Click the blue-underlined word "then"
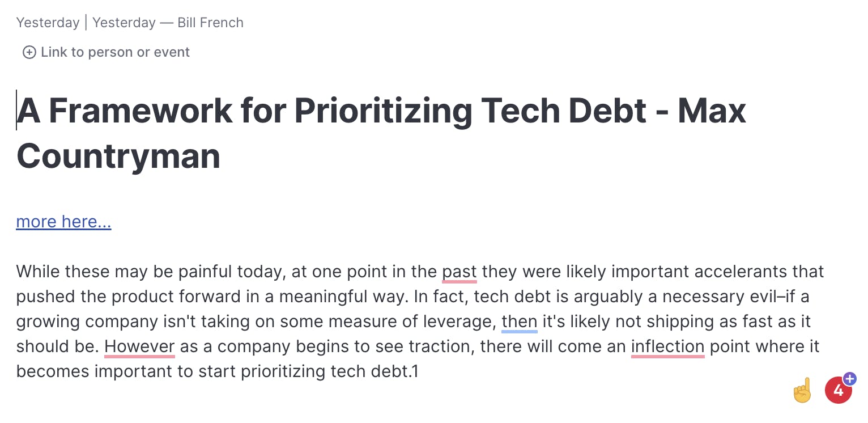Image resolution: width=868 pixels, height=423 pixels. [x=519, y=322]
